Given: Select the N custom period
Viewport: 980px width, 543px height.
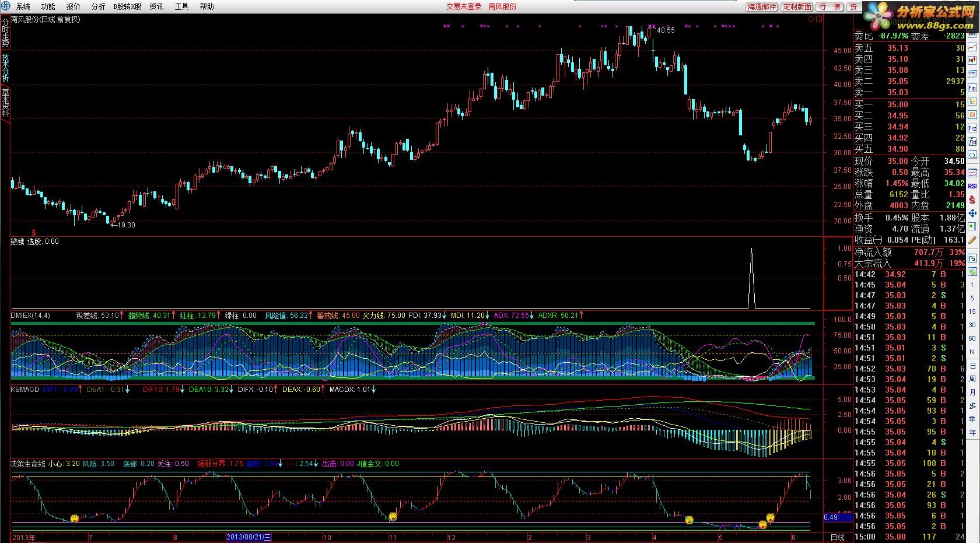Looking at the screenshot, I should [972, 352].
